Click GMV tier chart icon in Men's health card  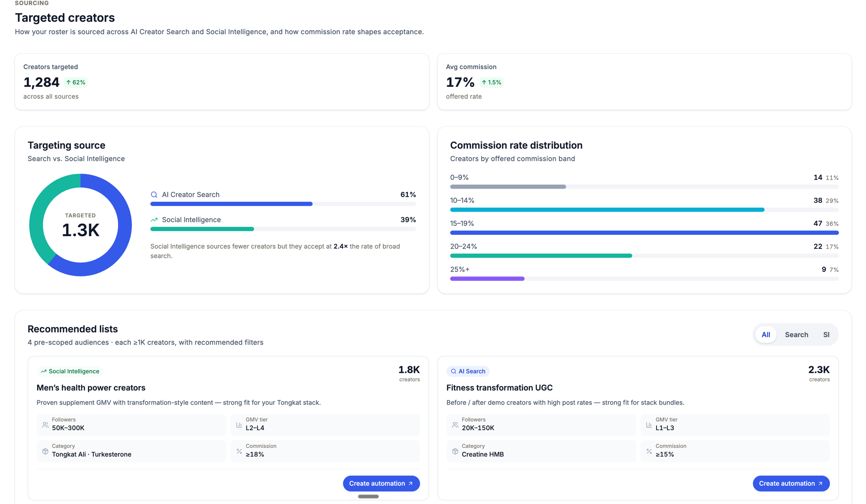pos(239,425)
